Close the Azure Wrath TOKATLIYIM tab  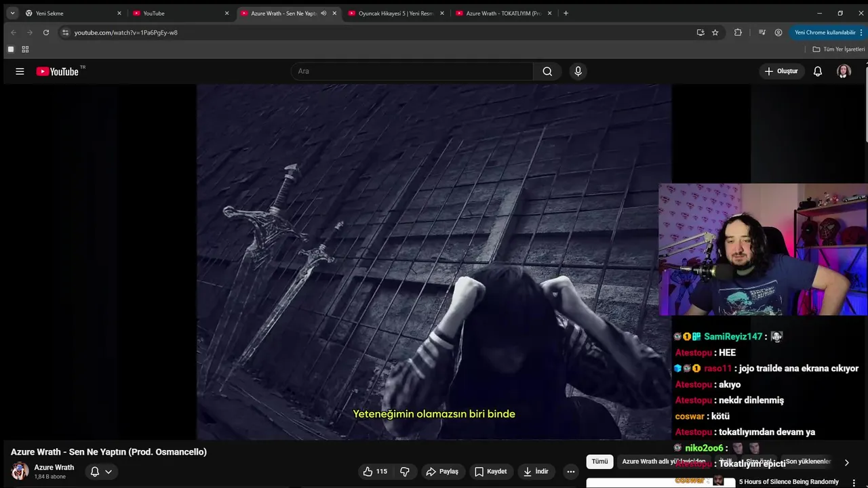click(550, 13)
